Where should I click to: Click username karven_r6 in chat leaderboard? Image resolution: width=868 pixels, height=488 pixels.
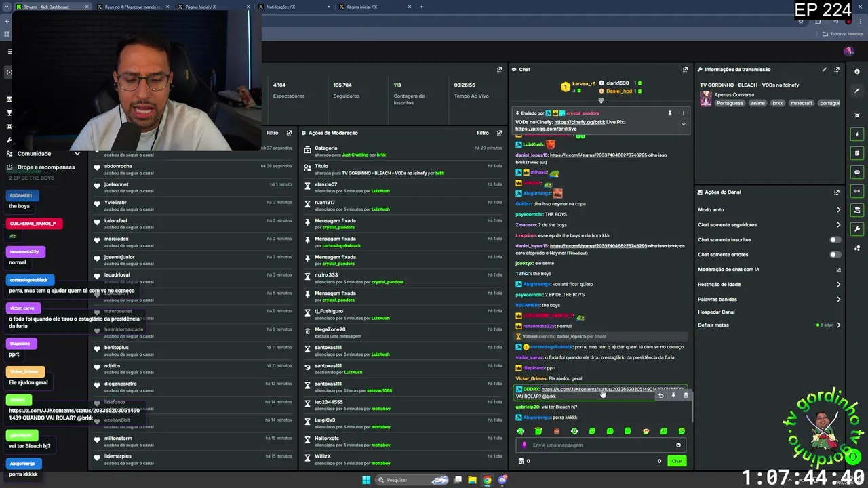(x=583, y=83)
